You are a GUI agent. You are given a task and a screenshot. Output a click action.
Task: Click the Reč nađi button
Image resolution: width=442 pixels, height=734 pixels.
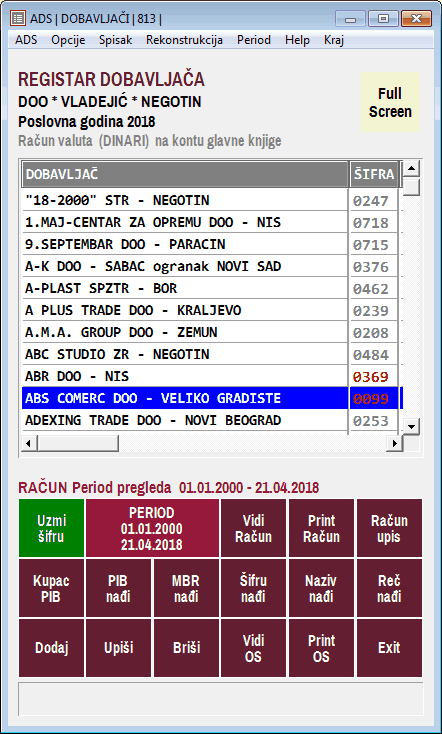click(x=389, y=588)
